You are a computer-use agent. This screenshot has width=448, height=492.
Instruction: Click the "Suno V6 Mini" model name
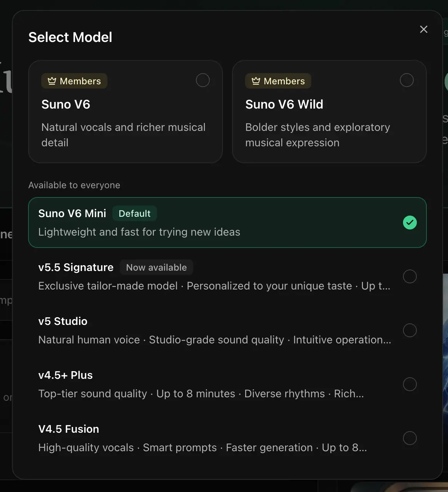click(72, 214)
